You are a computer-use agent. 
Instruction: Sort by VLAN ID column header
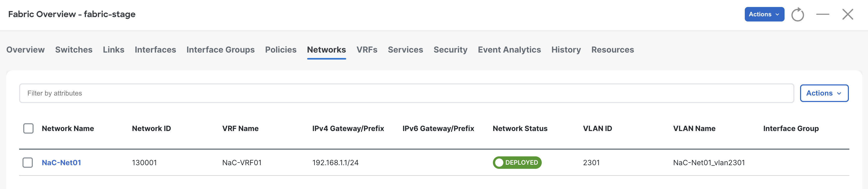coord(598,128)
